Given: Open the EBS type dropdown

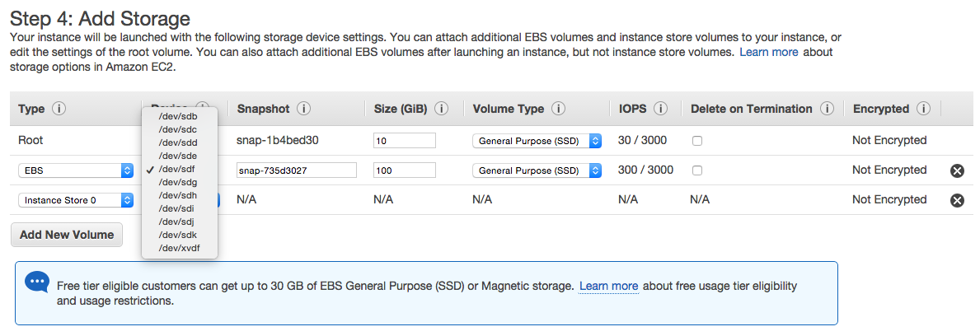Looking at the screenshot, I should tap(76, 170).
